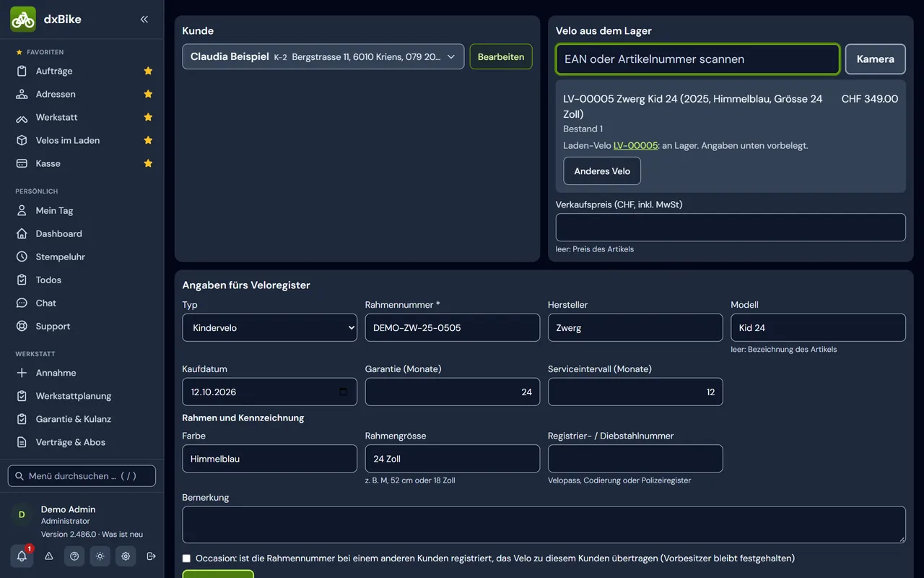Click the warning triangle icon
This screenshot has width=924, height=578.
click(x=49, y=556)
